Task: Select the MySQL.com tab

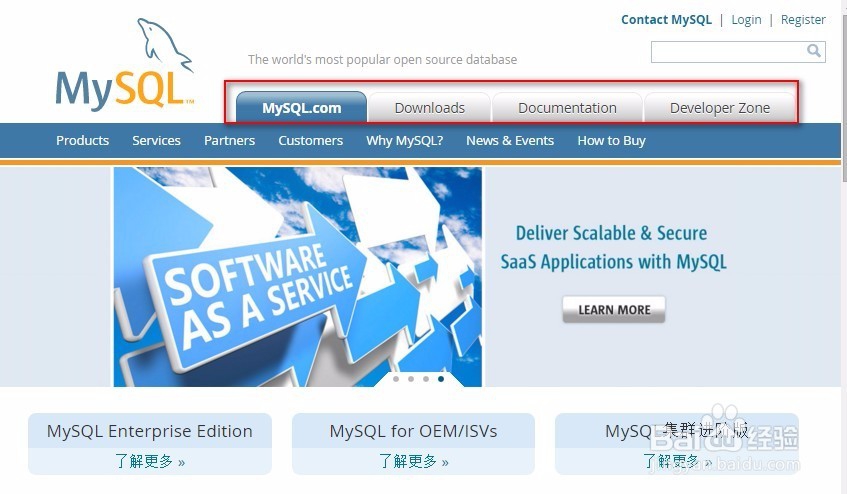Action: [301, 107]
